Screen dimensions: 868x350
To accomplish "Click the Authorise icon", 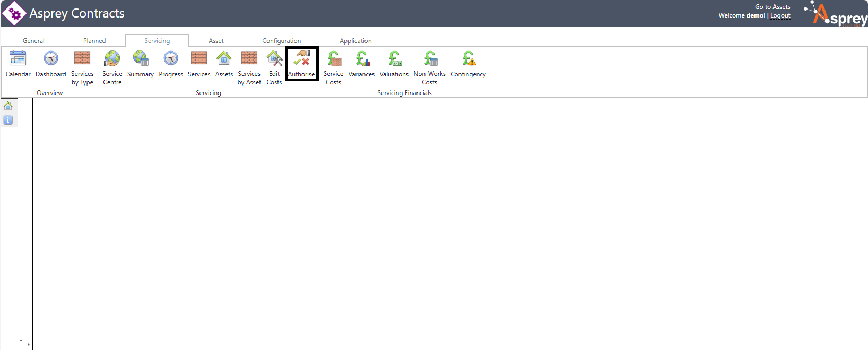I will pos(302,58).
